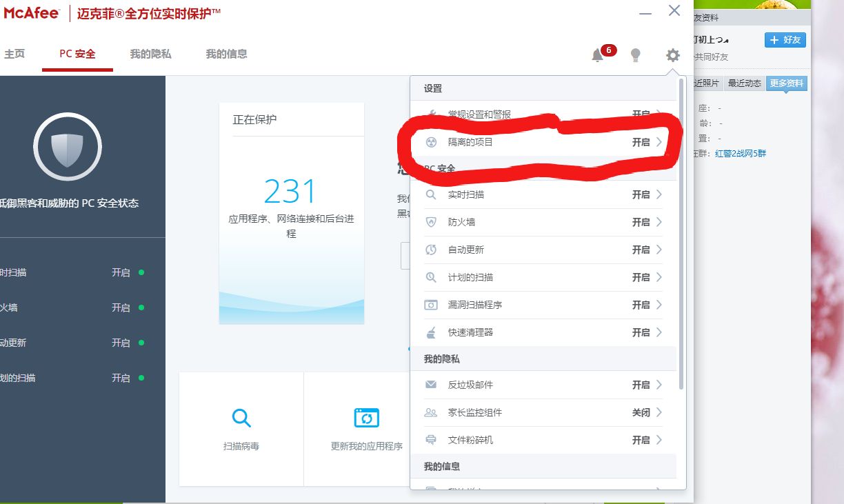The image size is (844, 504).
Task: Expand chevron for 常规设置和警报
Action: pyautogui.click(x=659, y=114)
